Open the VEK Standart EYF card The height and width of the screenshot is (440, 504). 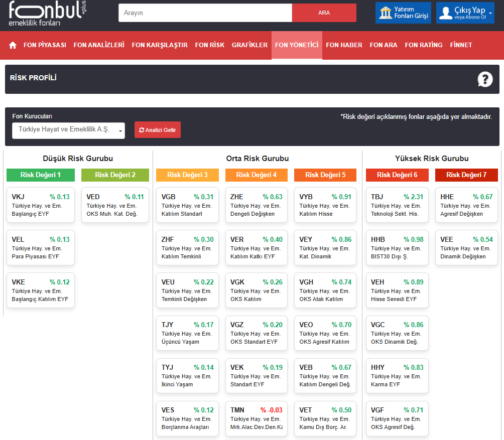(256, 376)
